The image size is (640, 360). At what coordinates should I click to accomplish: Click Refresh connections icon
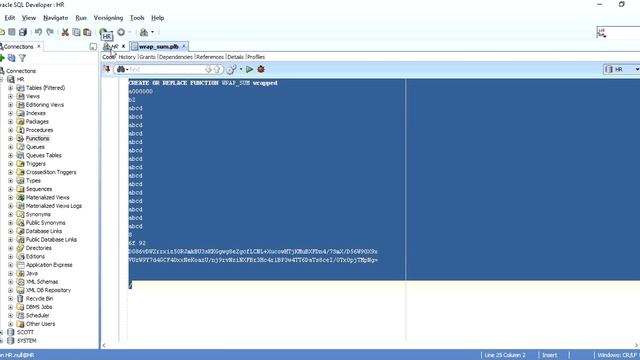point(11,58)
